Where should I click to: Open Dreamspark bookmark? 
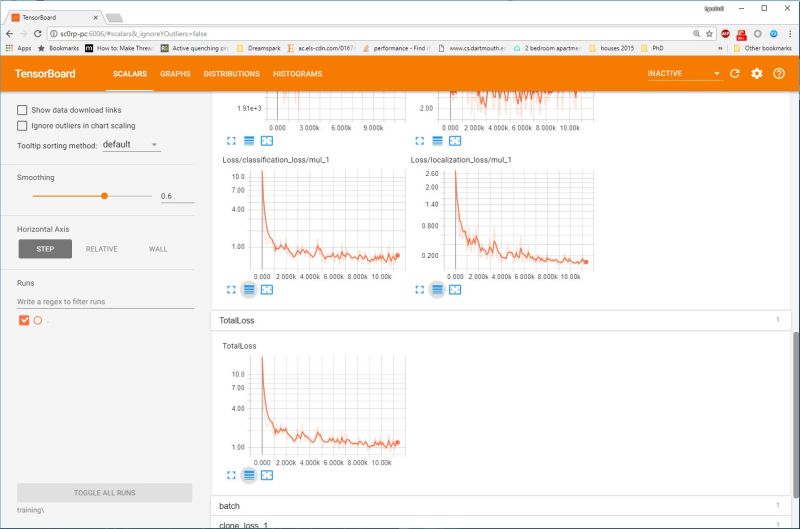tap(258, 48)
